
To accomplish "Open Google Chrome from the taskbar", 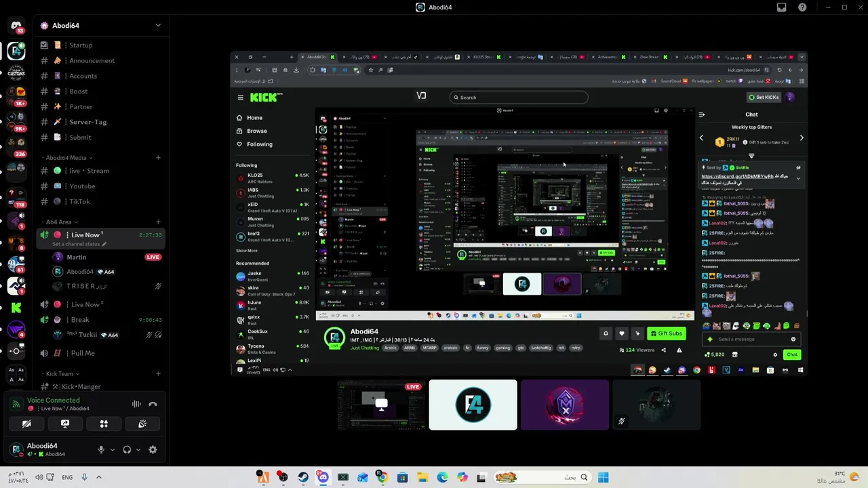I will tap(382, 477).
